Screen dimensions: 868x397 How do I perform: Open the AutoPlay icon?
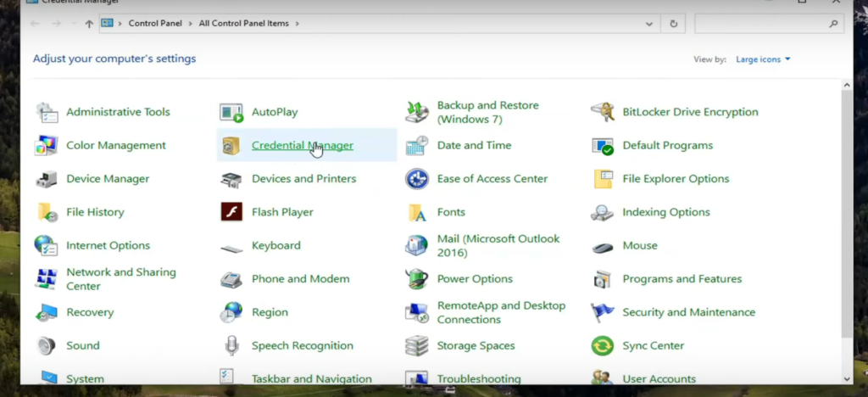pyautogui.click(x=231, y=113)
